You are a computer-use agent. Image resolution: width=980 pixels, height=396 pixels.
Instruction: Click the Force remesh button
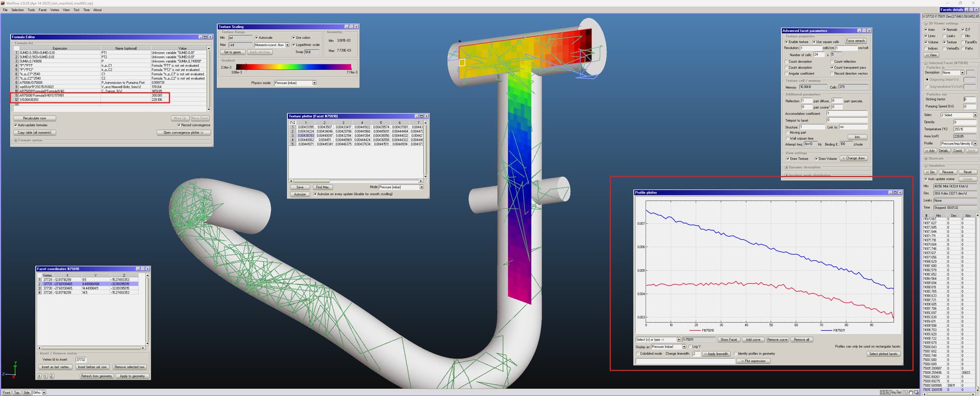coord(855,41)
